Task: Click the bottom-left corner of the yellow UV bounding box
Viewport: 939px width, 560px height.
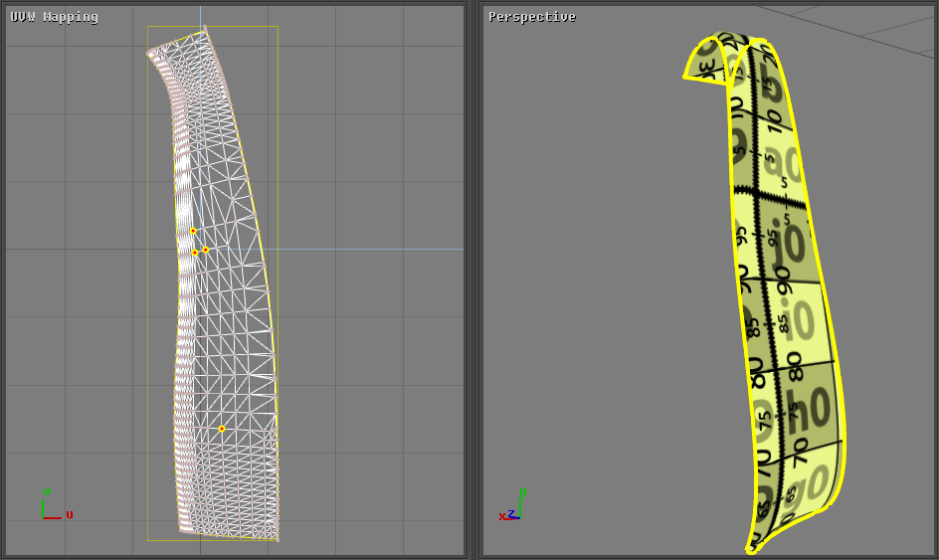Action: point(148,540)
